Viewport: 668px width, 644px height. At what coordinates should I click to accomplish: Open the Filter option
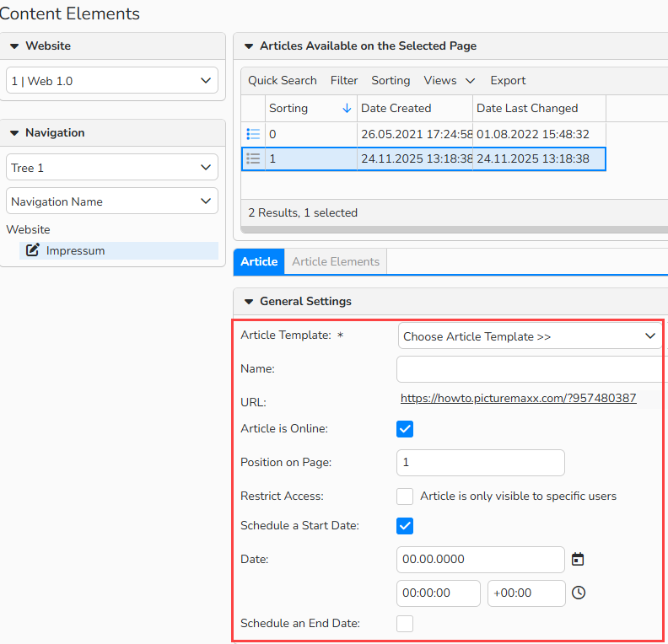click(x=344, y=80)
